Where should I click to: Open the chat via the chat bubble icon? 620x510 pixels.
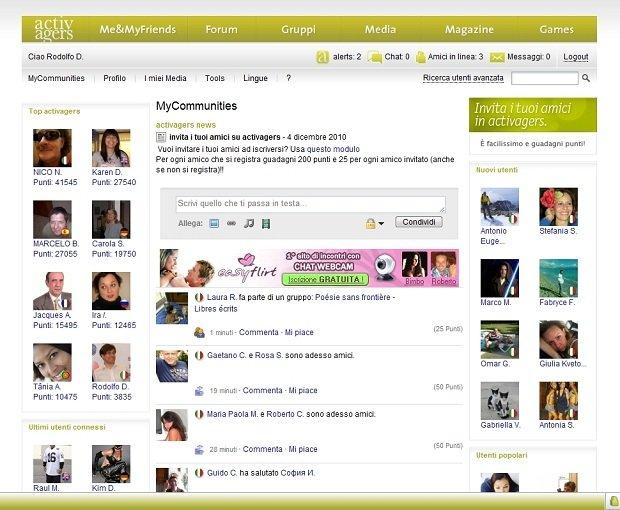(375, 57)
